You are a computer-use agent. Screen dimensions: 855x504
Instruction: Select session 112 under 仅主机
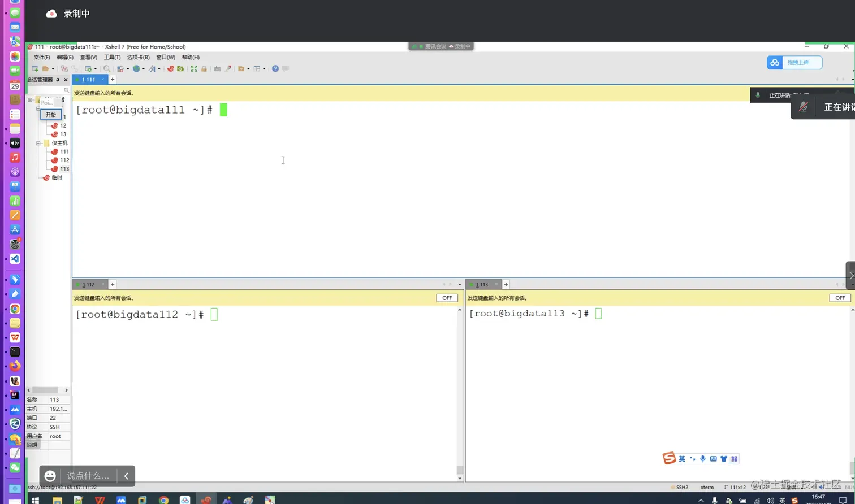60,160
